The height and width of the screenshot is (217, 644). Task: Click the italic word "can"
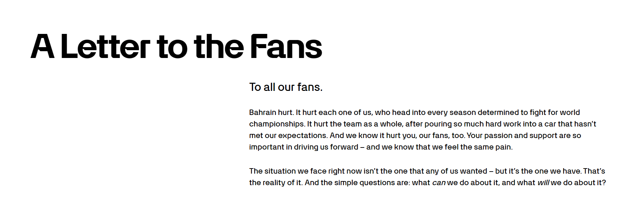pyautogui.click(x=439, y=183)
